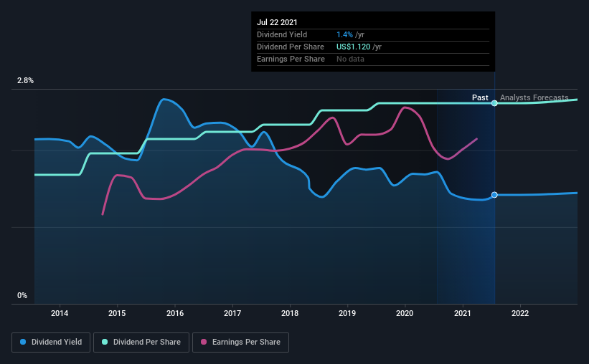Click the 0% y-axis label
The height and width of the screenshot is (364, 589).
[x=22, y=296]
